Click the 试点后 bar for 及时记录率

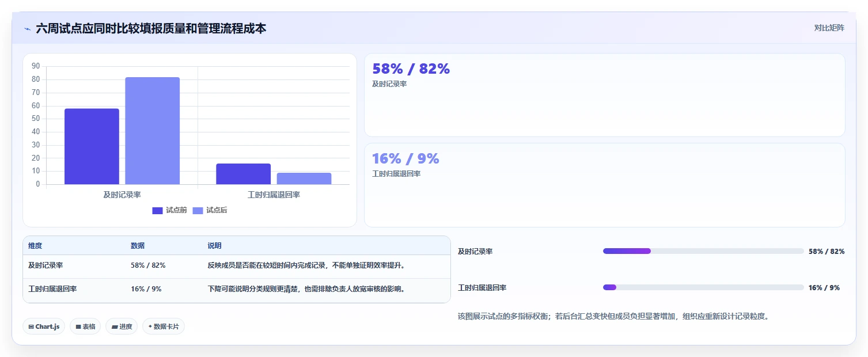(x=153, y=131)
